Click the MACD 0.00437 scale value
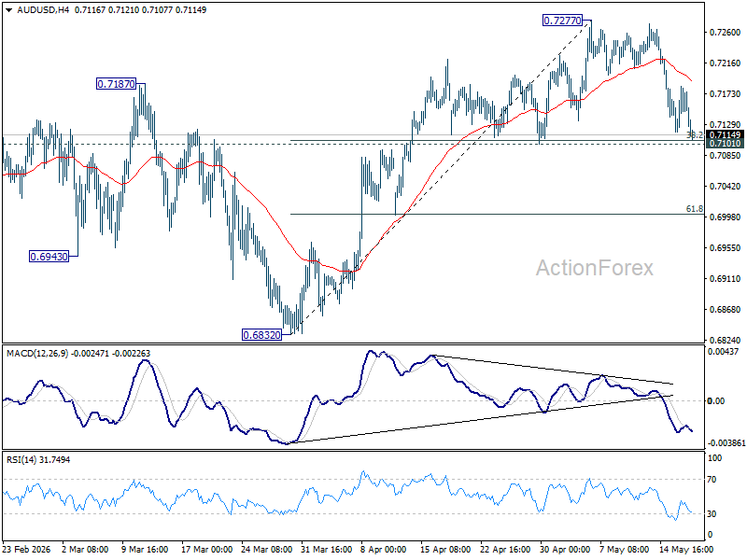The image size is (747, 560). (723, 352)
